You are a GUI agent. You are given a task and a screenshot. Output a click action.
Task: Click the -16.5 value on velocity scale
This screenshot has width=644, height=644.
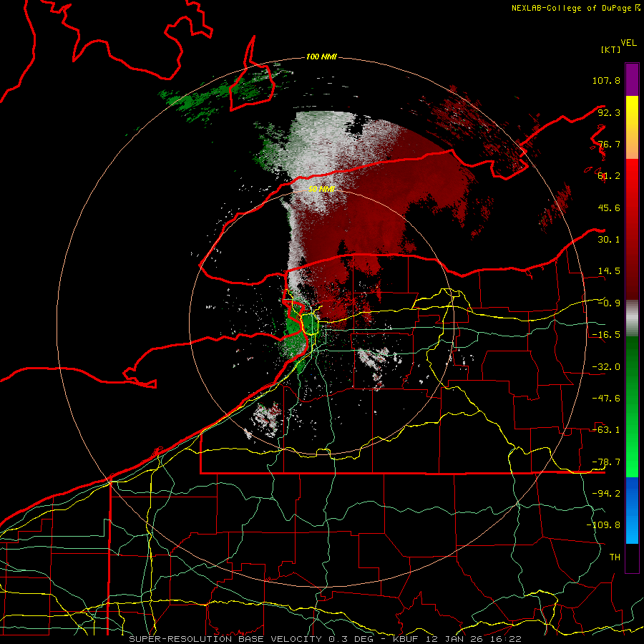point(606,335)
